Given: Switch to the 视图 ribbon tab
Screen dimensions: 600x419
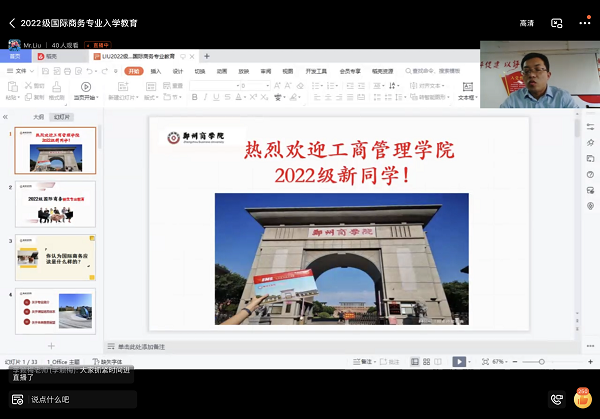Looking at the screenshot, I should (x=288, y=71).
